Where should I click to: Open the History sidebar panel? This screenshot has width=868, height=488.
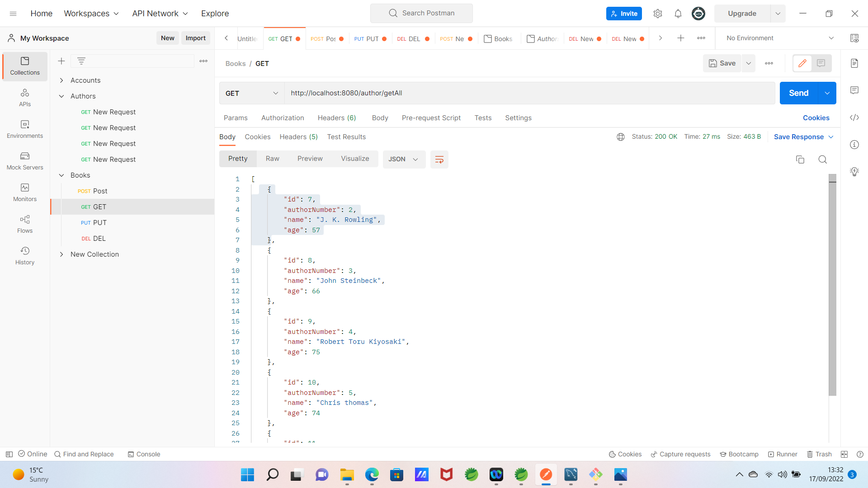point(25,256)
